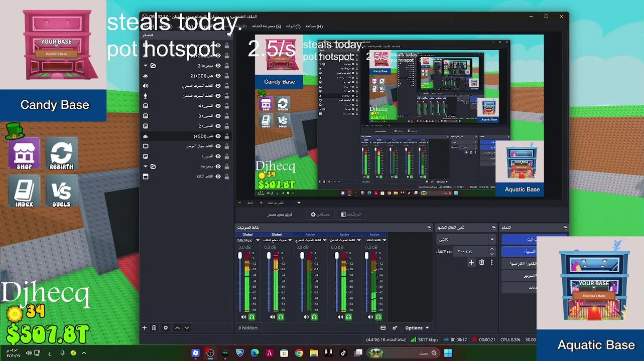The height and width of the screenshot is (361, 644).
Task: Pop out the scene transitions dock icon
Action: tap(495, 228)
